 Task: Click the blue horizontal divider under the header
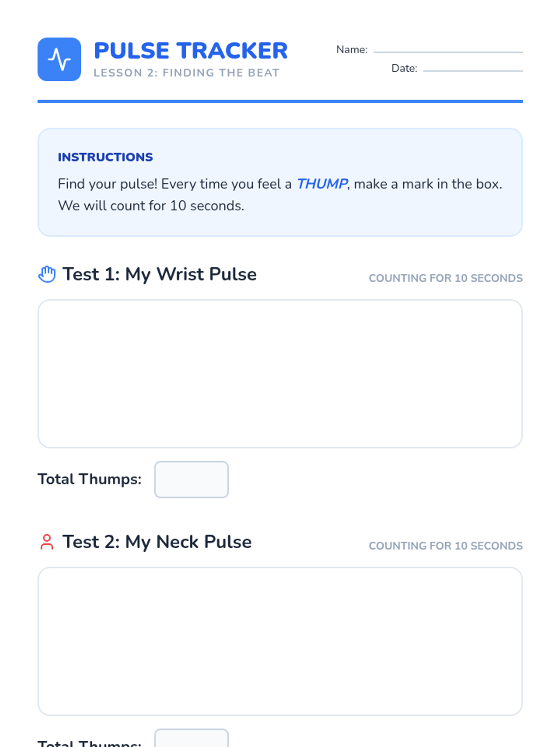pos(280,101)
